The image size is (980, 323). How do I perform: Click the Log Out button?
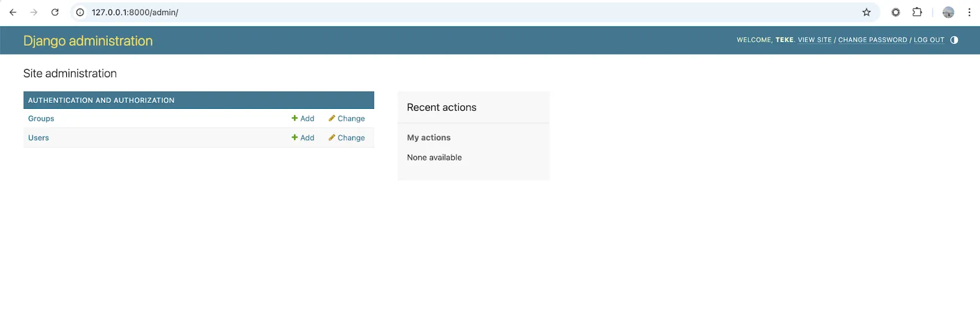(929, 40)
